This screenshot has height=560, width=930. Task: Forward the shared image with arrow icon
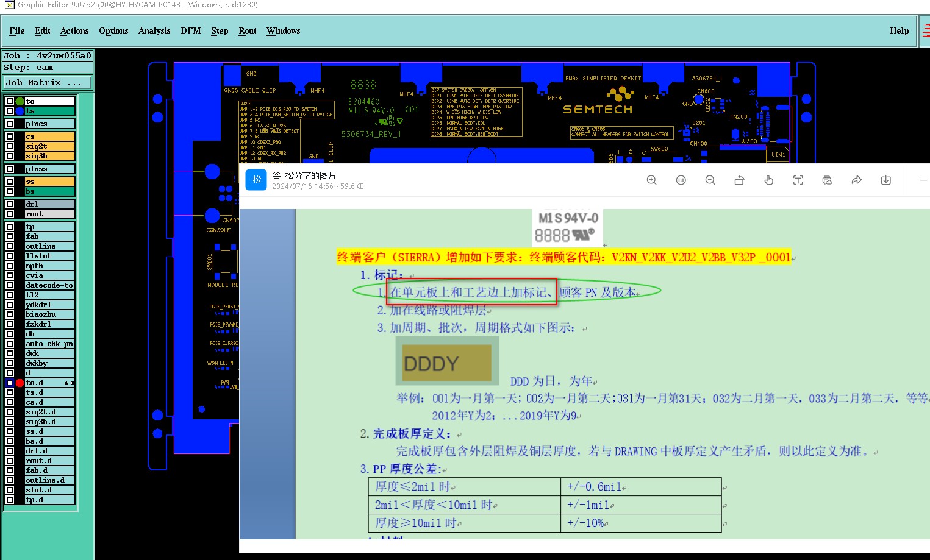pos(856,180)
